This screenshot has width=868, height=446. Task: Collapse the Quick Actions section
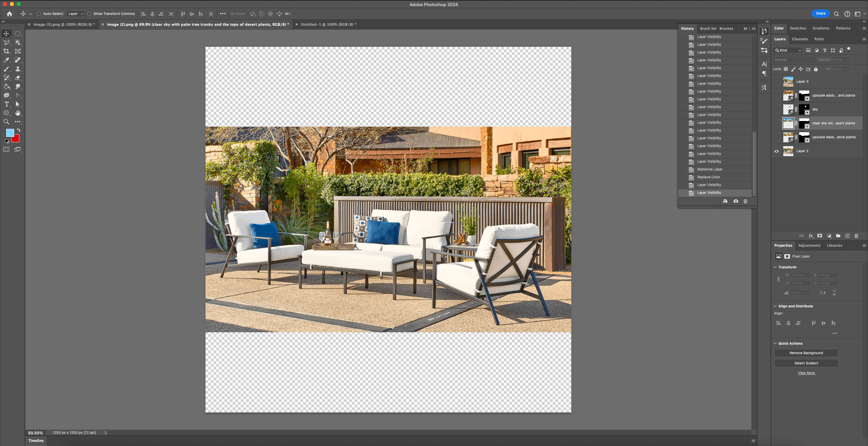point(775,343)
